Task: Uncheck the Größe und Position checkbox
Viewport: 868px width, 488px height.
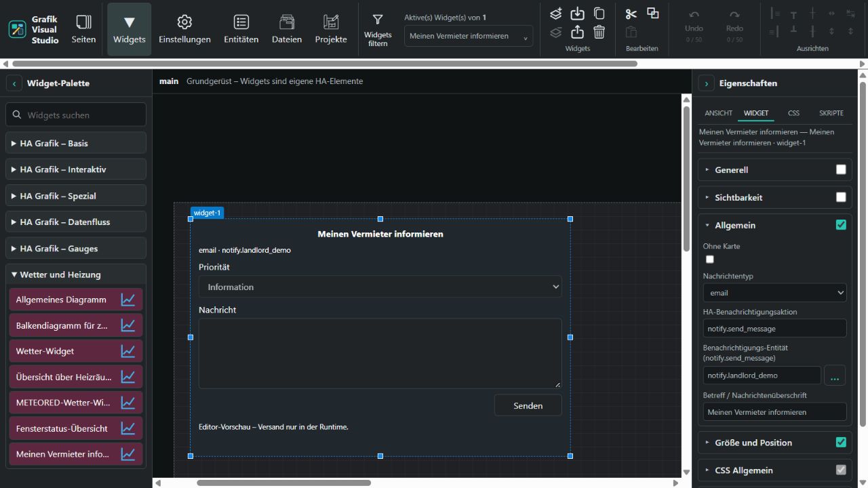Action: point(841,443)
